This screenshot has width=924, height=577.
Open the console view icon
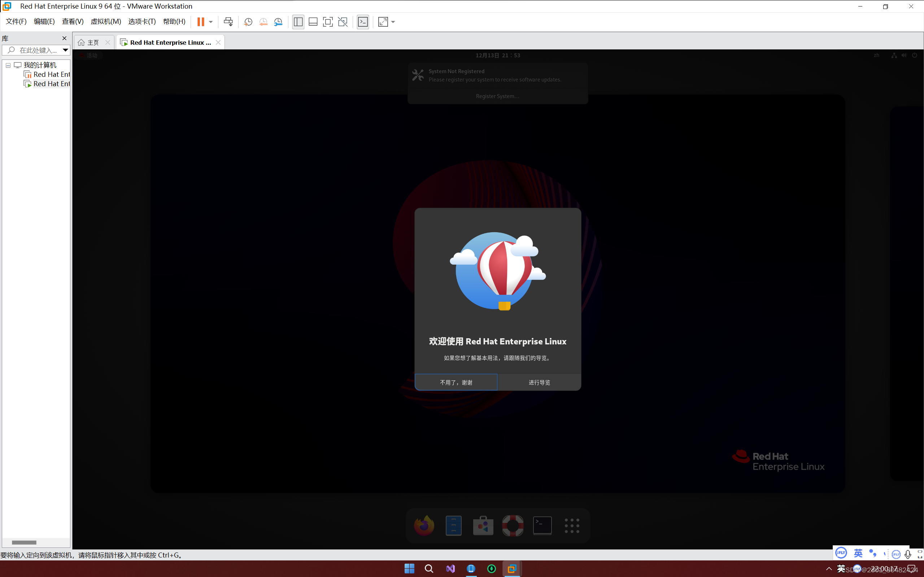point(363,22)
